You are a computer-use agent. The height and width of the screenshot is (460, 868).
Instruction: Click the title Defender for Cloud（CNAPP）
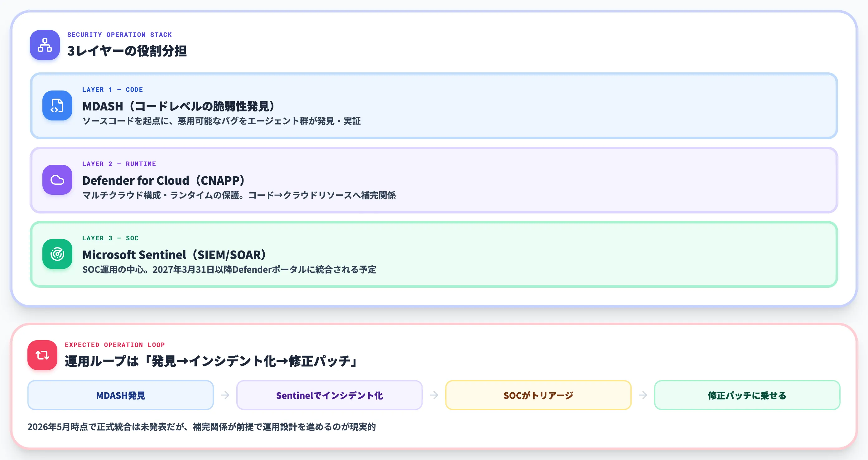point(164,180)
